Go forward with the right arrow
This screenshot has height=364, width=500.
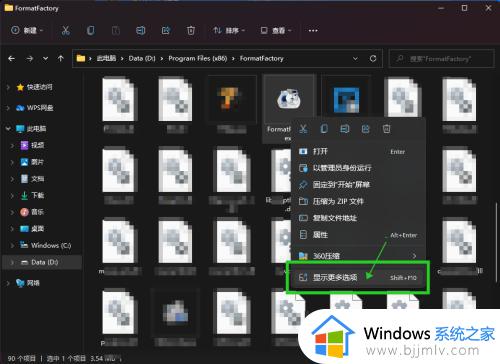coord(30,59)
